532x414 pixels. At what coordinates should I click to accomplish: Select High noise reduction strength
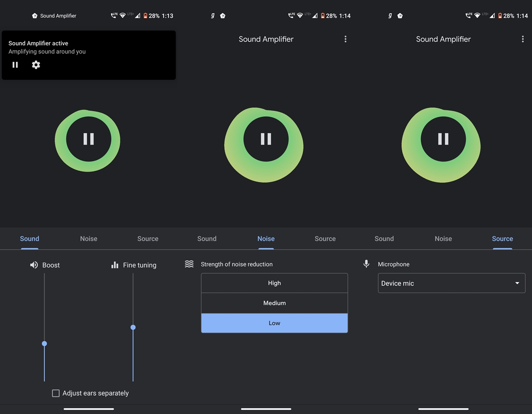click(x=274, y=283)
